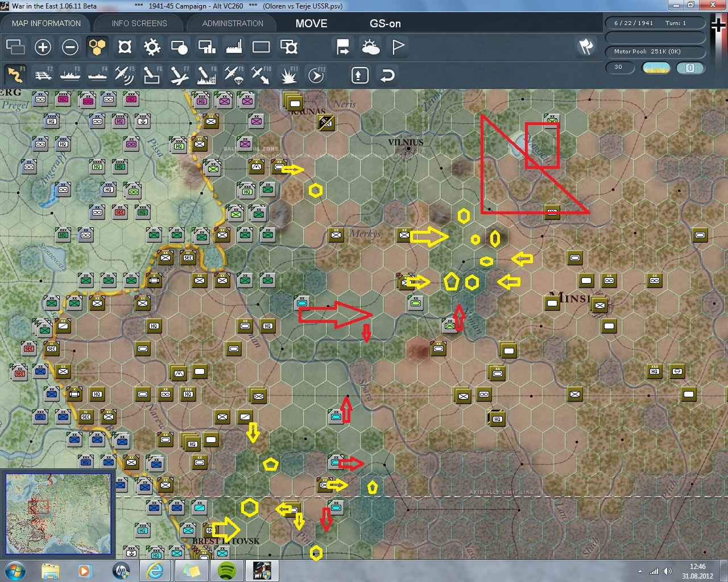
Task: Click the rectangle with circle icon
Action: [179, 47]
